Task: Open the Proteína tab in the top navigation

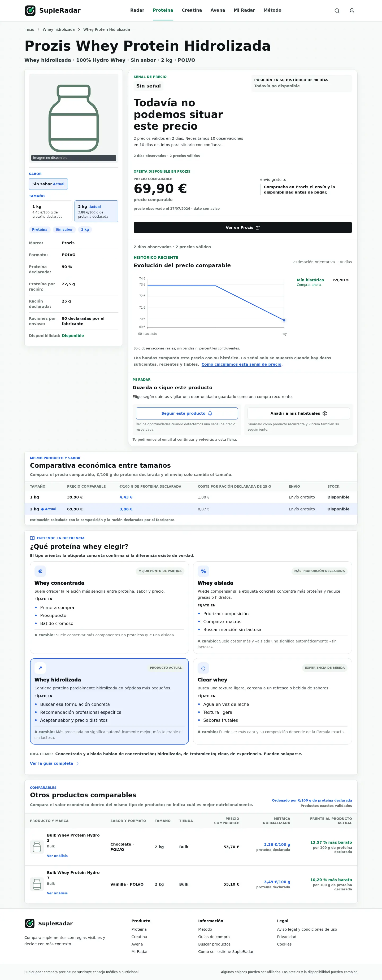Action: [163, 10]
